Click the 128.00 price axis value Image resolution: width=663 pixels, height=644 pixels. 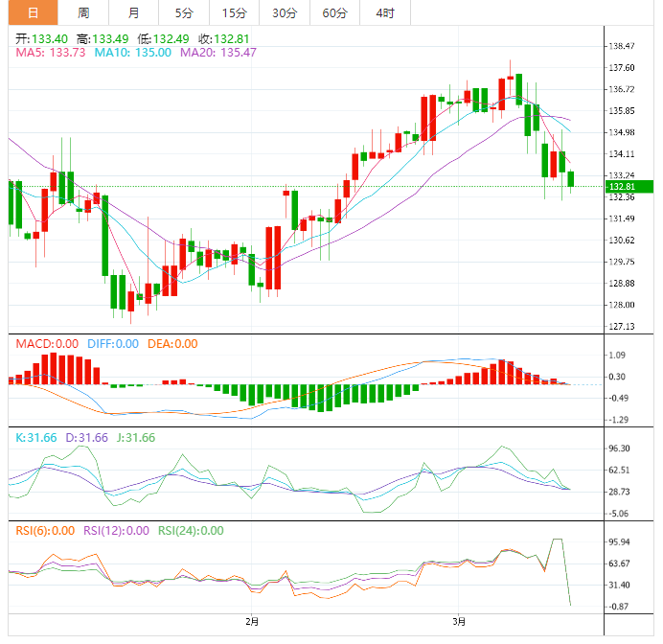[x=622, y=305]
